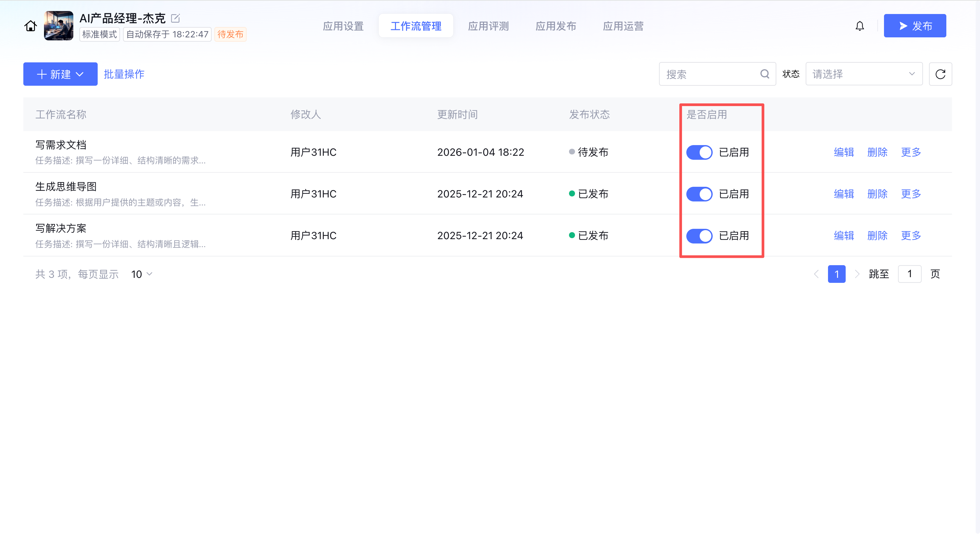Open the notification bell
This screenshot has width=980, height=535.
pyautogui.click(x=859, y=26)
